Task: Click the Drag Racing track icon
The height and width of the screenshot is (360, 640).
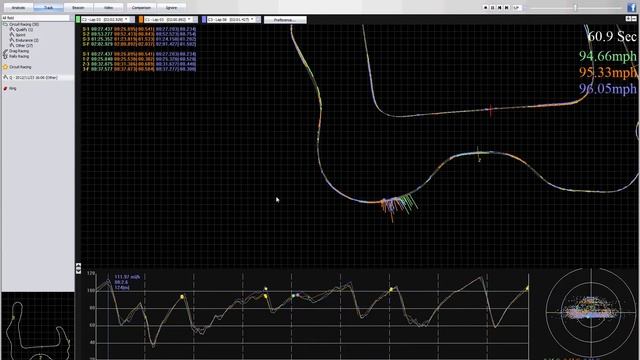Action: coord(5,52)
